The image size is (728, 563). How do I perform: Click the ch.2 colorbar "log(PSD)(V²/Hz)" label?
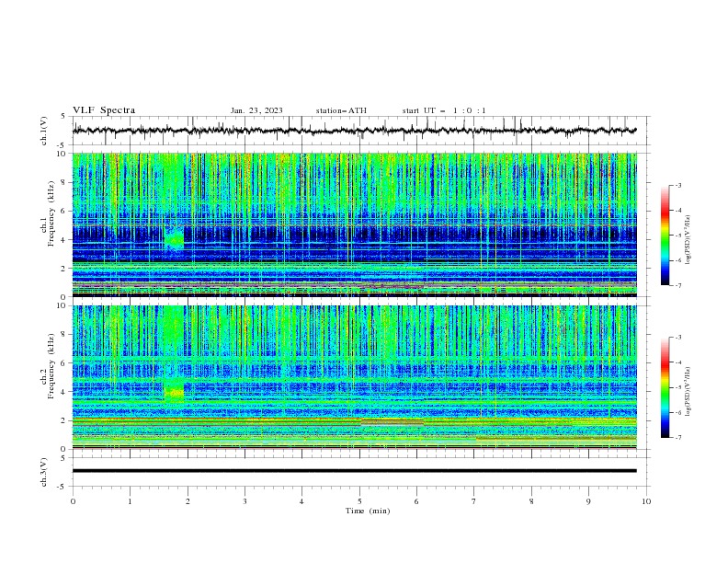click(688, 391)
